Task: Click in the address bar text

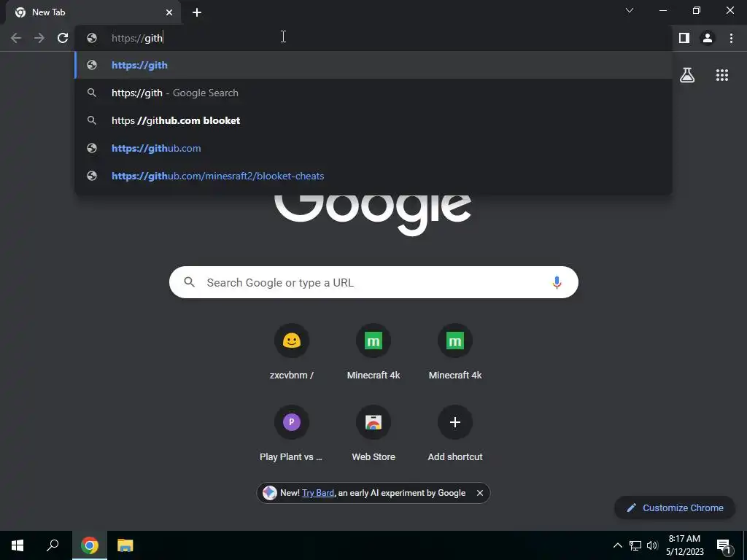Action: (x=137, y=38)
